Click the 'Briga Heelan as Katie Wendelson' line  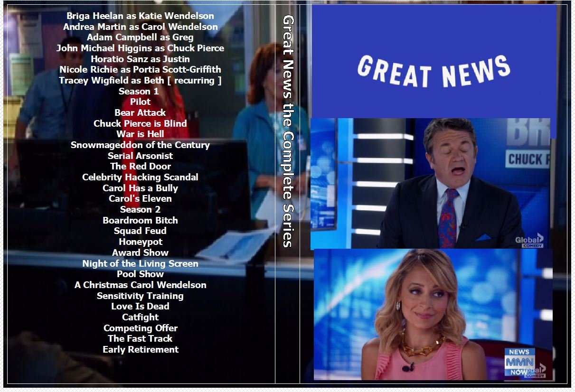(x=140, y=16)
